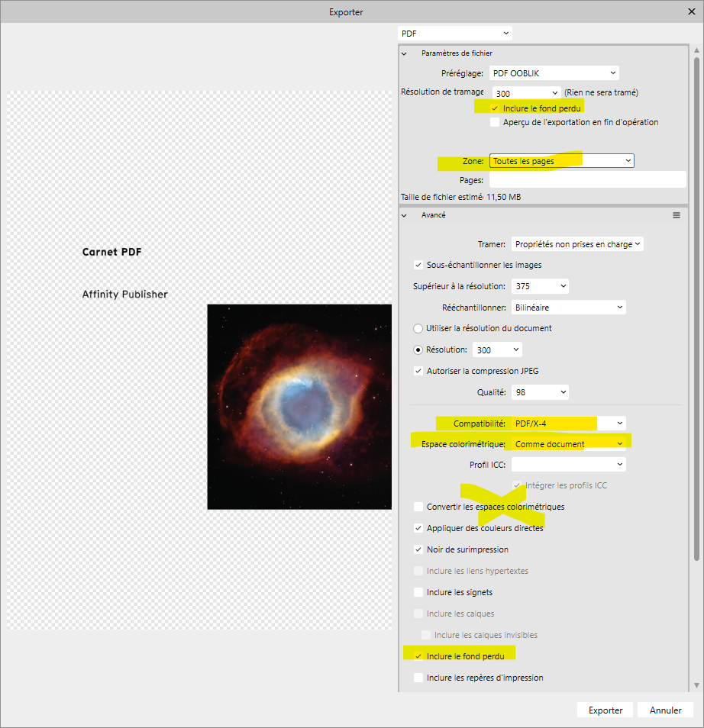Click the settings panel vertical scrollbar

point(695,305)
